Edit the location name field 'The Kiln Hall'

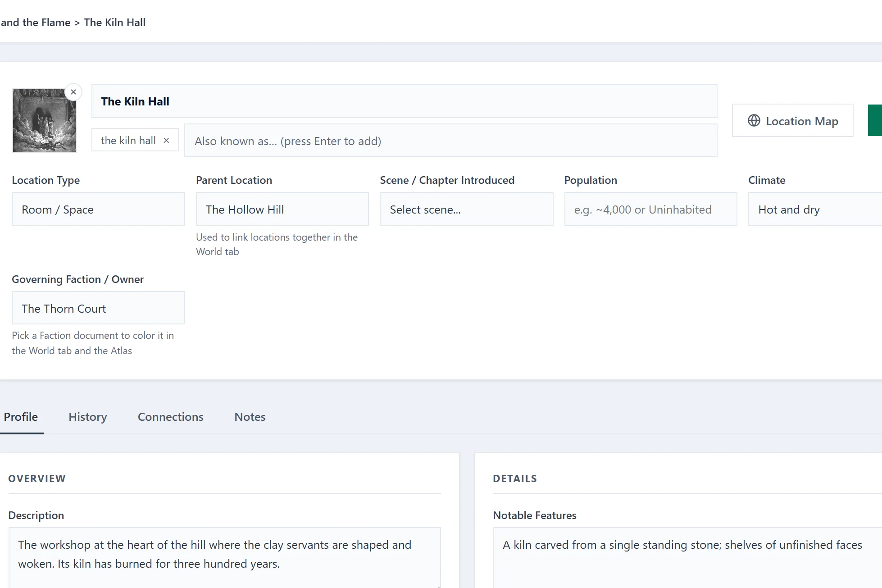(404, 101)
